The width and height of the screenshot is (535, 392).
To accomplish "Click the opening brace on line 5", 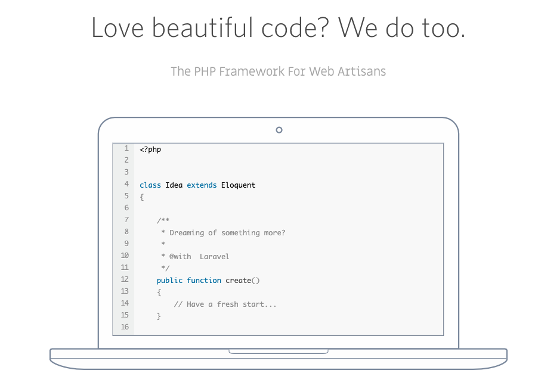I will [142, 197].
